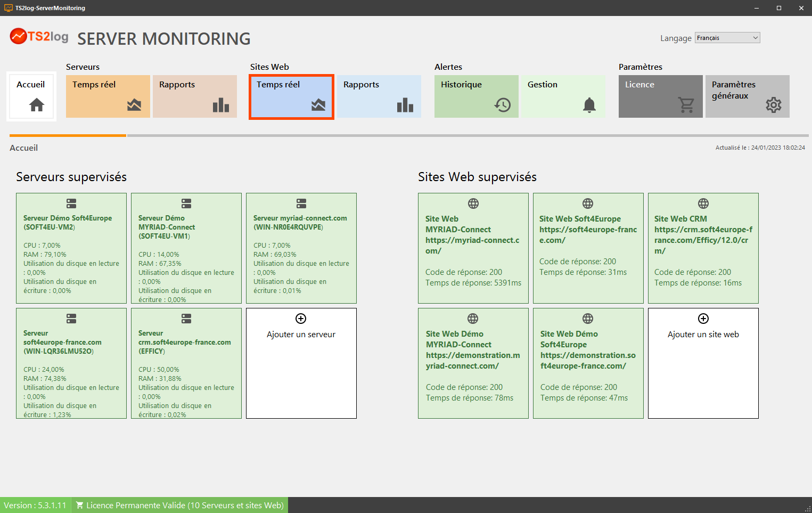This screenshot has width=812, height=513.
Task: Select the Paramètres généraux tile label
Action: point(734,90)
